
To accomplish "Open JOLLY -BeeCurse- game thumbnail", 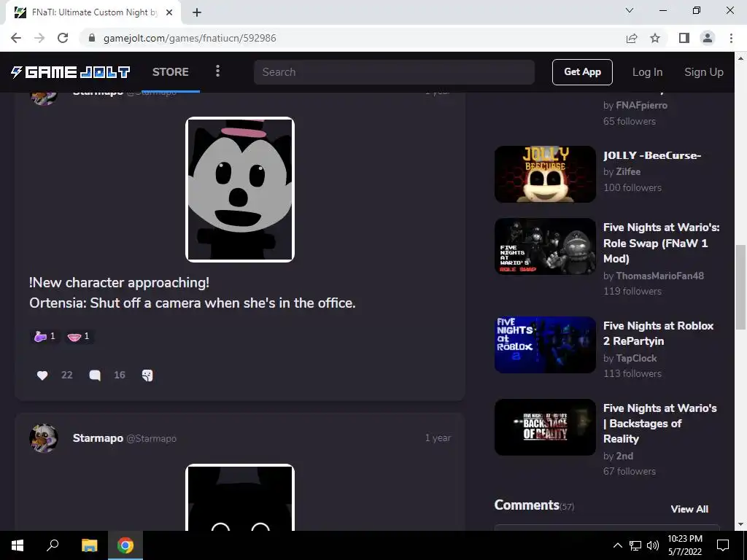I will coord(545,174).
